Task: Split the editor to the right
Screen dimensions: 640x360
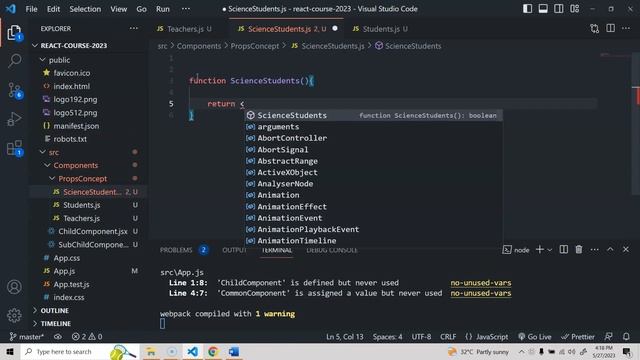Action: (611, 28)
